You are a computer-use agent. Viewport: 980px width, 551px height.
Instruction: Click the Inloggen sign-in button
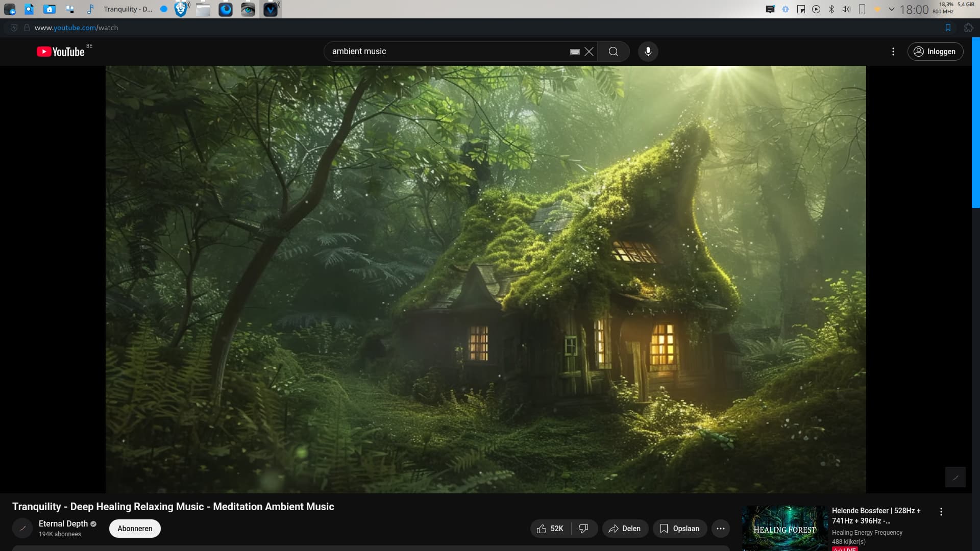point(935,52)
